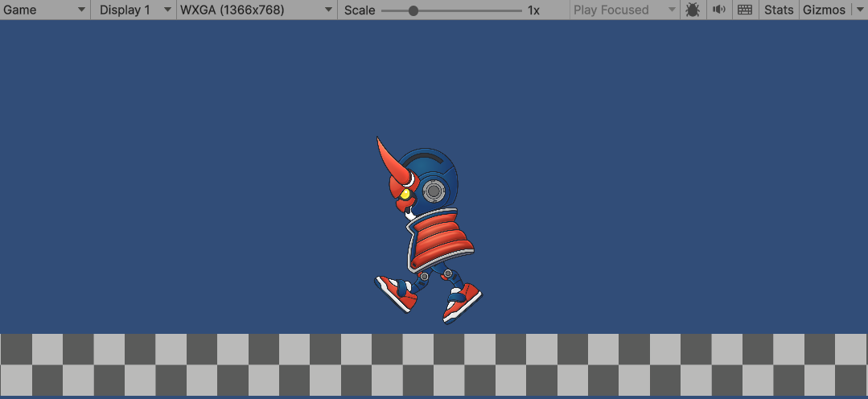This screenshot has width=868, height=399.
Task: Click the Scale label text
Action: (x=360, y=10)
